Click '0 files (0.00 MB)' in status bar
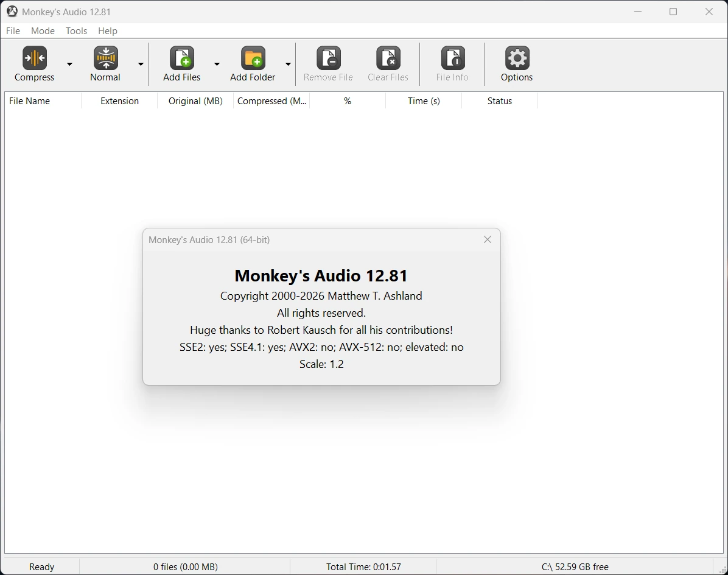728x575 pixels. point(185,566)
